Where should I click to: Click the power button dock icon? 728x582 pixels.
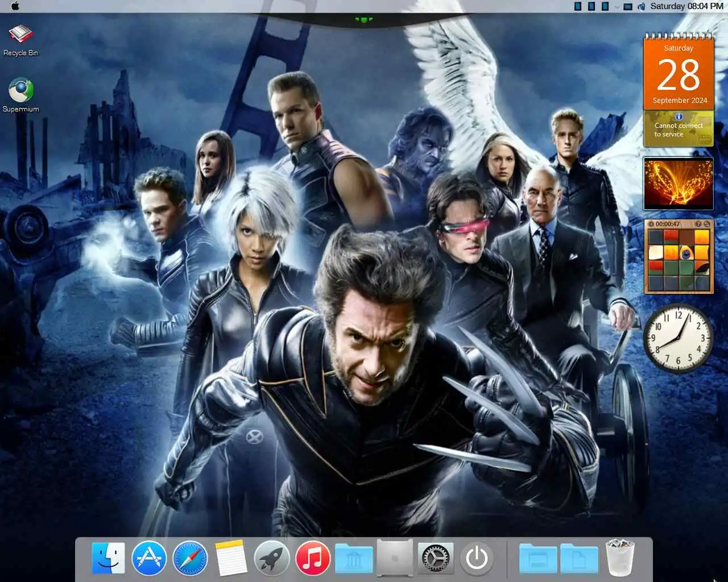477,558
